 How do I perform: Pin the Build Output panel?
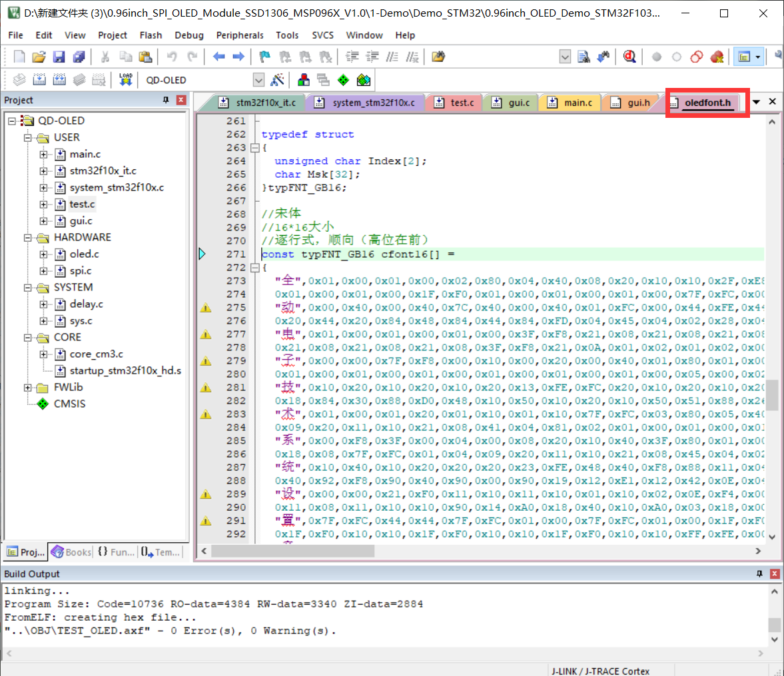tap(759, 573)
